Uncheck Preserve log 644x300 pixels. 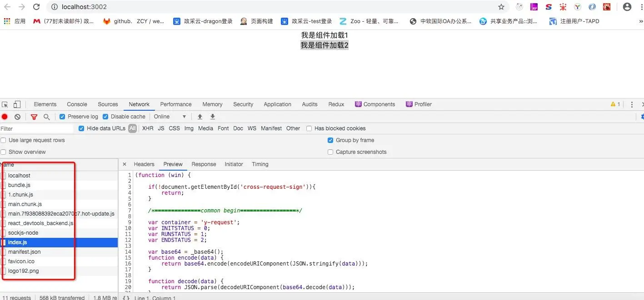click(63, 117)
